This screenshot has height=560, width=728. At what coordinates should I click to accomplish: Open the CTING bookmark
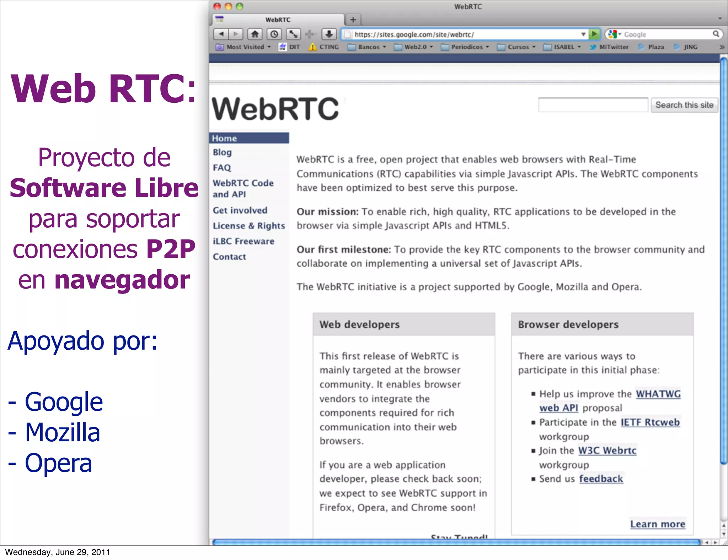[x=323, y=47]
